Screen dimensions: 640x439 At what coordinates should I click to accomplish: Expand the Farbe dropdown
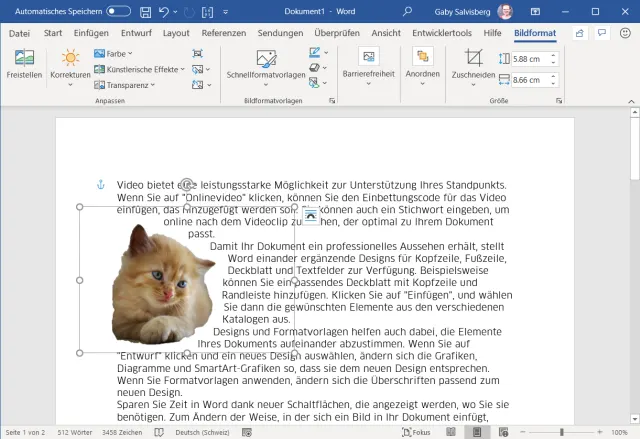114,54
